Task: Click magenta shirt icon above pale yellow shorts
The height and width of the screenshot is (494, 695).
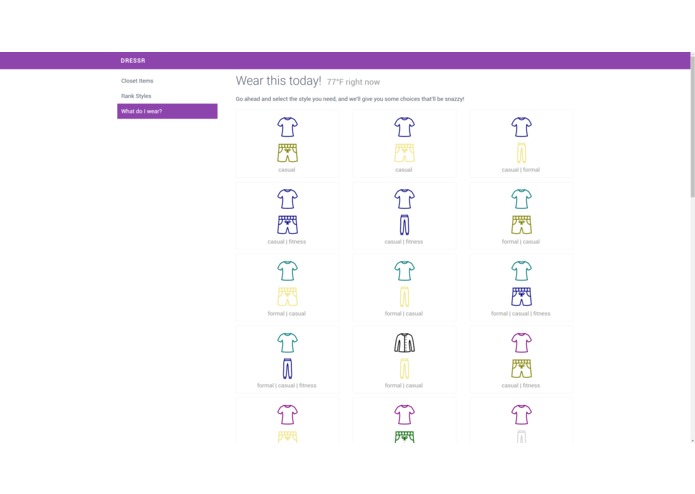Action: pyautogui.click(x=287, y=414)
